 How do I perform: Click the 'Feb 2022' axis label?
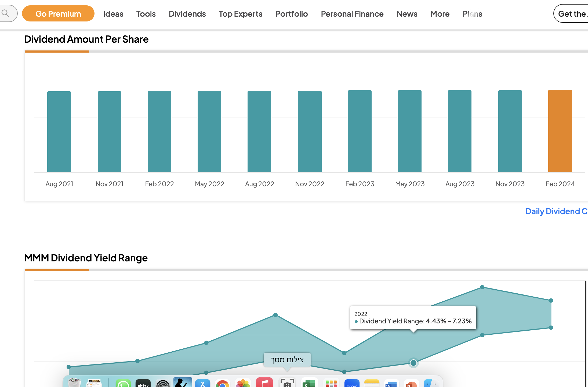[x=159, y=184]
